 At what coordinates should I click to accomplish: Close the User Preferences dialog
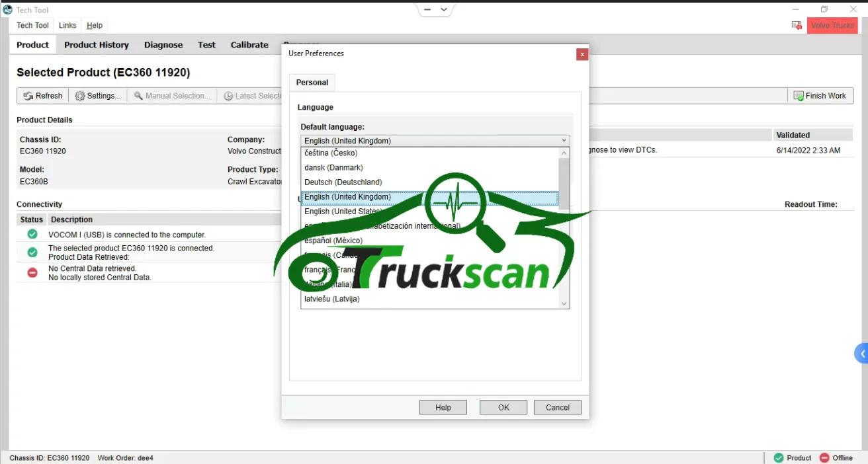(x=582, y=54)
